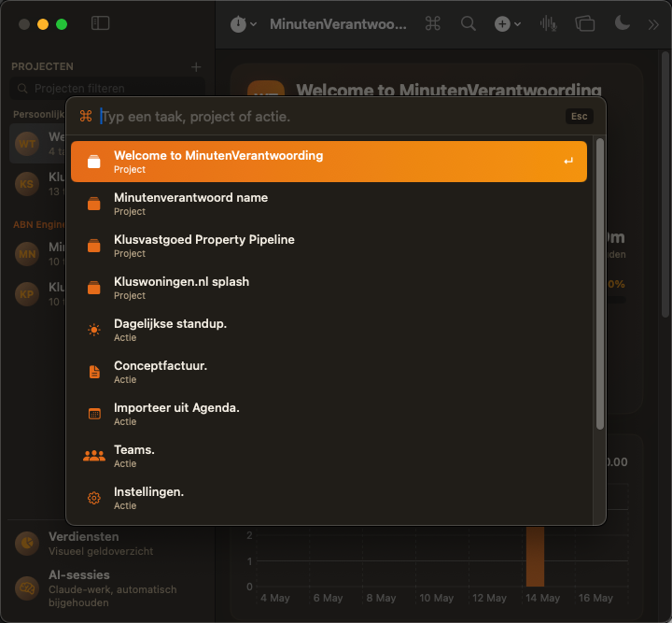
Task: Toggle the sidebar panel icon
Action: [x=100, y=23]
